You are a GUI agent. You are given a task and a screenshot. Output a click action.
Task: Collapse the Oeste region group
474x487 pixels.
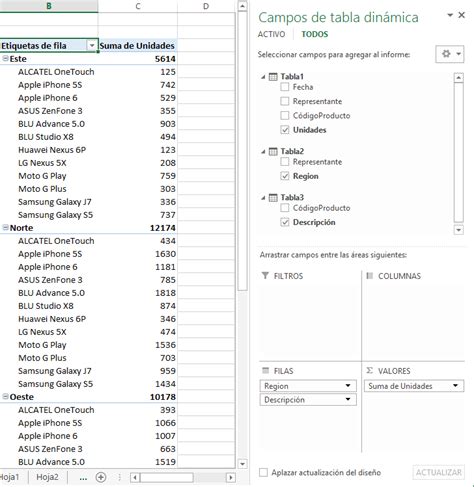click(x=5, y=397)
